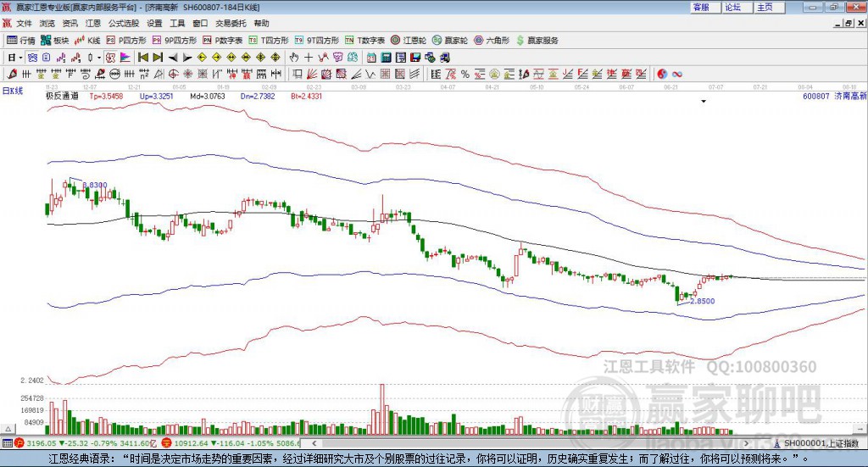Viewport: 868px width, 467px height.
Task: Jump to first bar icon
Action: pyautogui.click(x=142, y=58)
